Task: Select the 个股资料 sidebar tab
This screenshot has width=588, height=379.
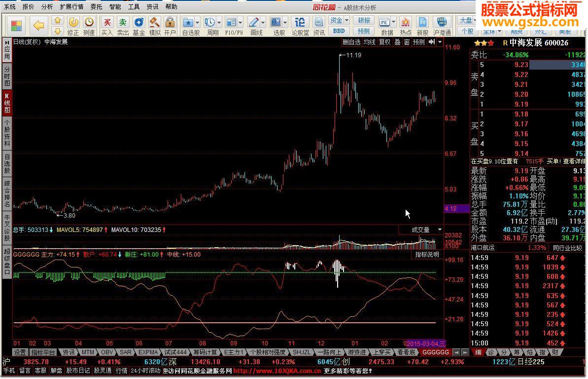Action: click(7, 133)
